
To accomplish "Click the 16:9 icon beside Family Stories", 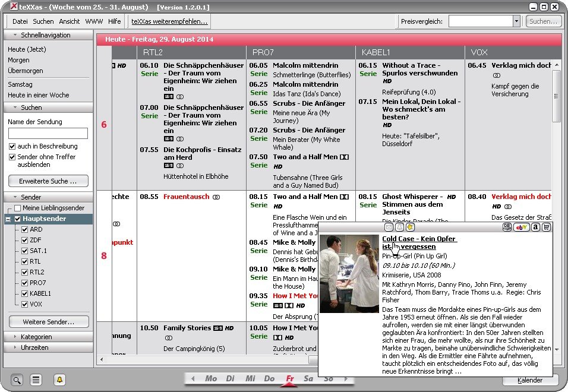I will (x=217, y=328).
